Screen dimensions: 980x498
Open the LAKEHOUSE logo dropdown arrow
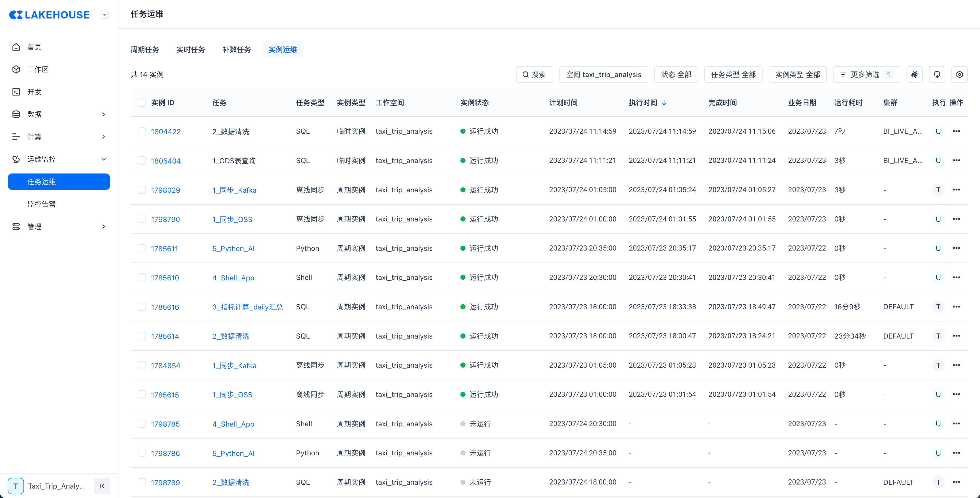tap(105, 15)
